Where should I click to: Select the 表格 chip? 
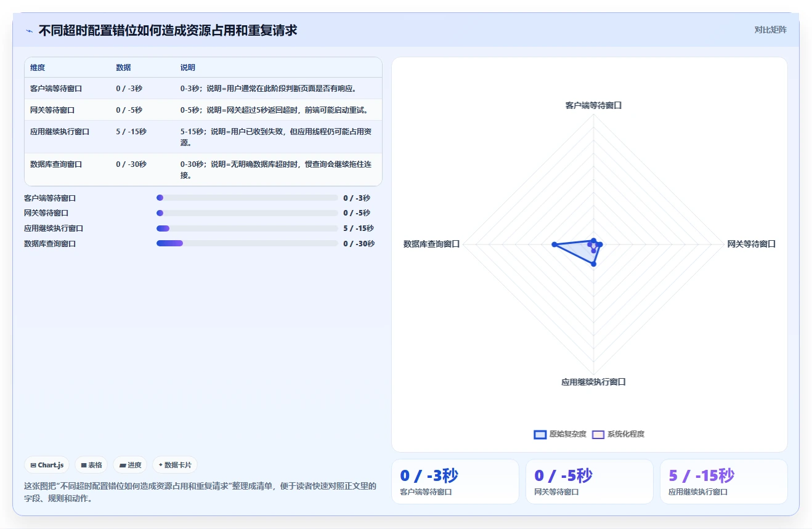91,465
